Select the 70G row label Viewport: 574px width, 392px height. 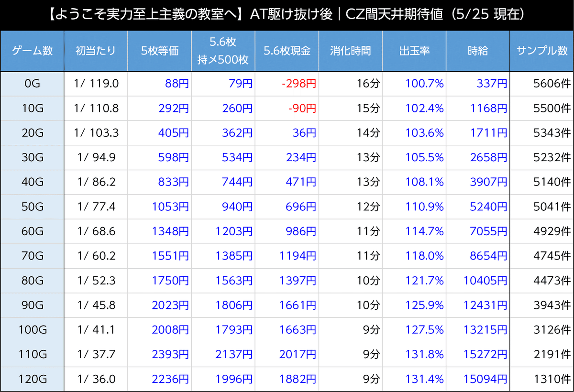coord(32,256)
